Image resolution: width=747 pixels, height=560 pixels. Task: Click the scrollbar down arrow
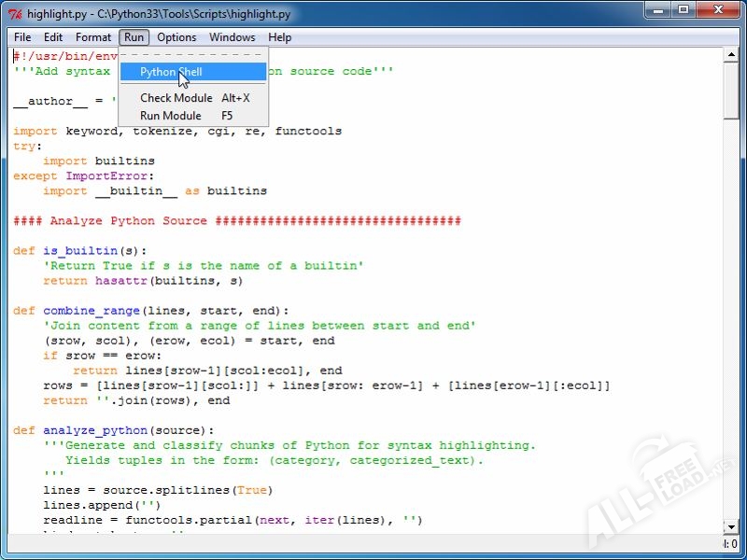tap(732, 527)
